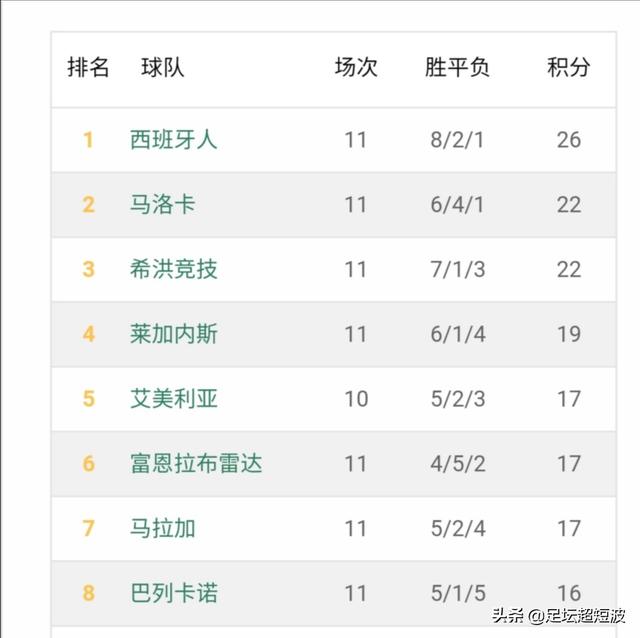
Task: Select rank number 1 in yellow
Action: click(x=88, y=140)
